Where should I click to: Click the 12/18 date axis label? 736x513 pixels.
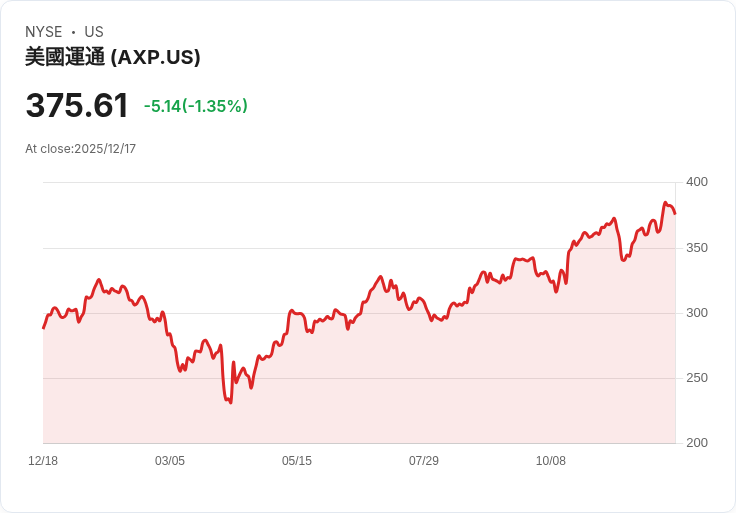(43, 461)
